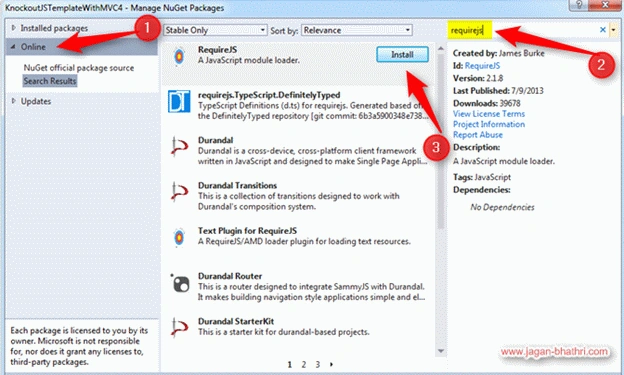Click the Durandal Router package icon

pyautogui.click(x=181, y=283)
